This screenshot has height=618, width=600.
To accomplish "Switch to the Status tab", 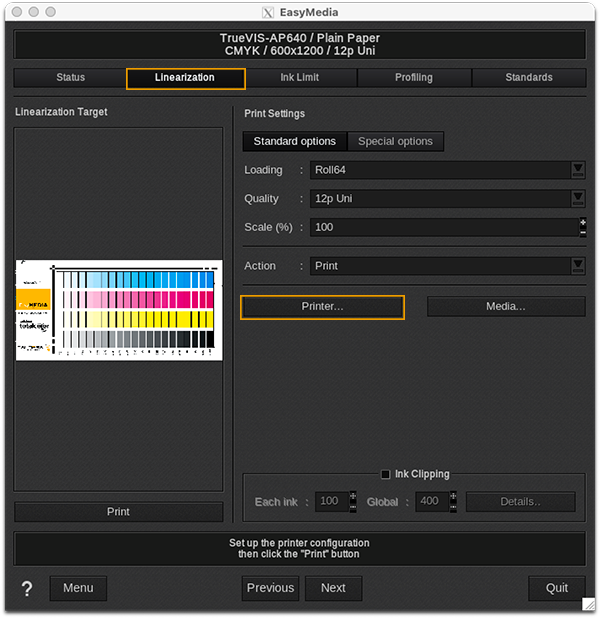I will (x=70, y=78).
